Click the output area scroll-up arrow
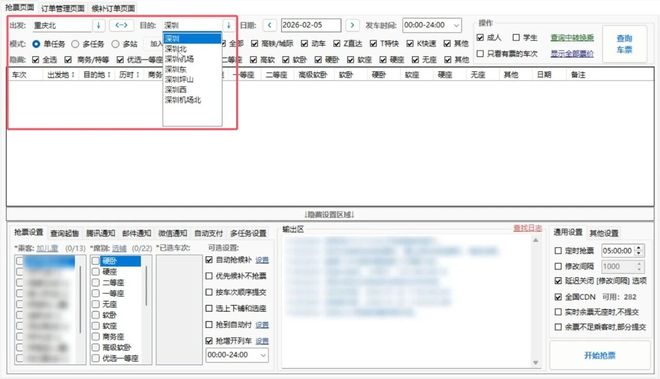Image resolution: width=660 pixels, height=379 pixels. click(535, 240)
